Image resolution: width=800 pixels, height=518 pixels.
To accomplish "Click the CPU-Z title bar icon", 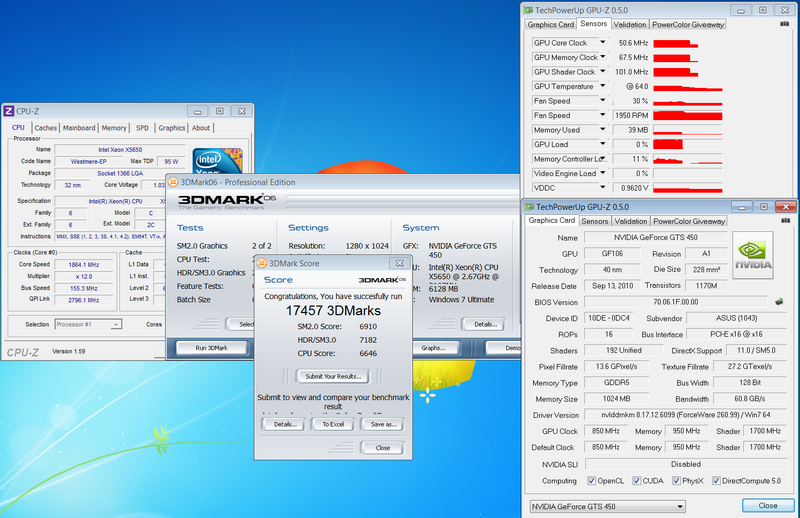I will tap(9, 111).
